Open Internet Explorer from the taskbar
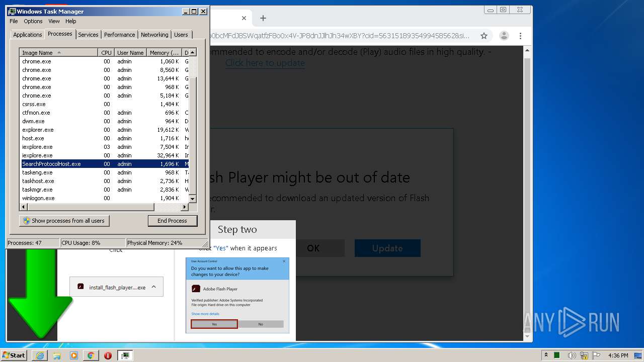Screen dimensions: 644x362 [40, 355]
